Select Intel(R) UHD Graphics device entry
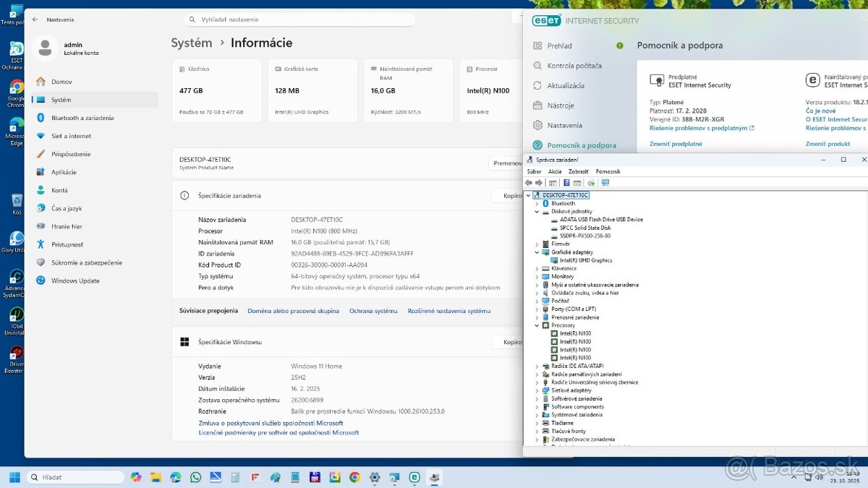This screenshot has height=488, width=868. pyautogui.click(x=586, y=260)
